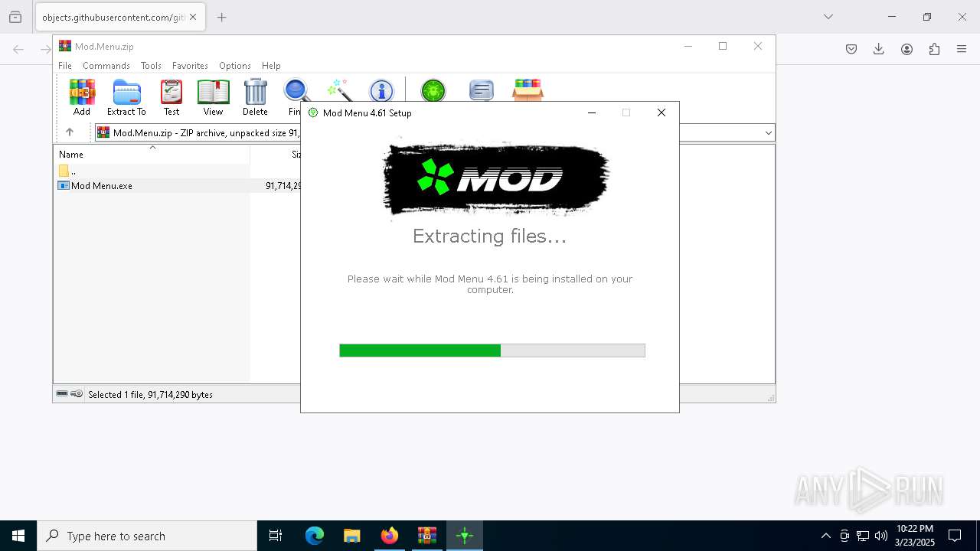Image resolution: width=980 pixels, height=551 pixels.
Task: Click the Test archive toolbar icon
Action: click(171, 97)
